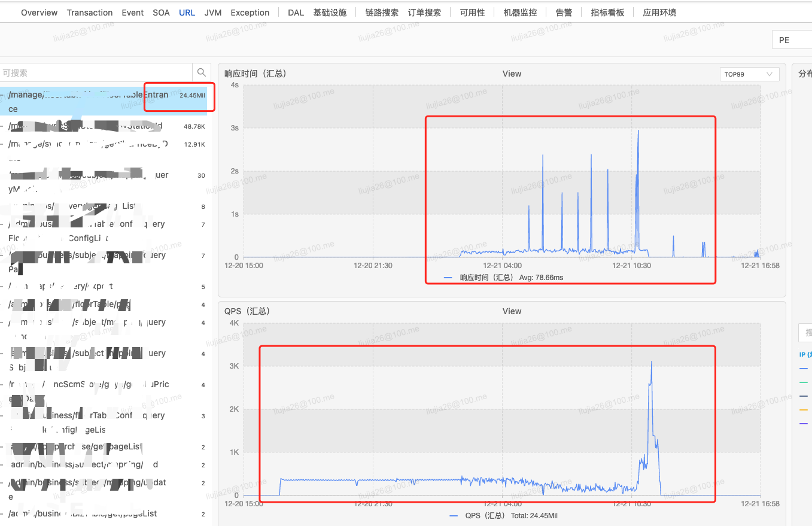
Task: Click the QPS（汇总）chart title
Action: 247,311
